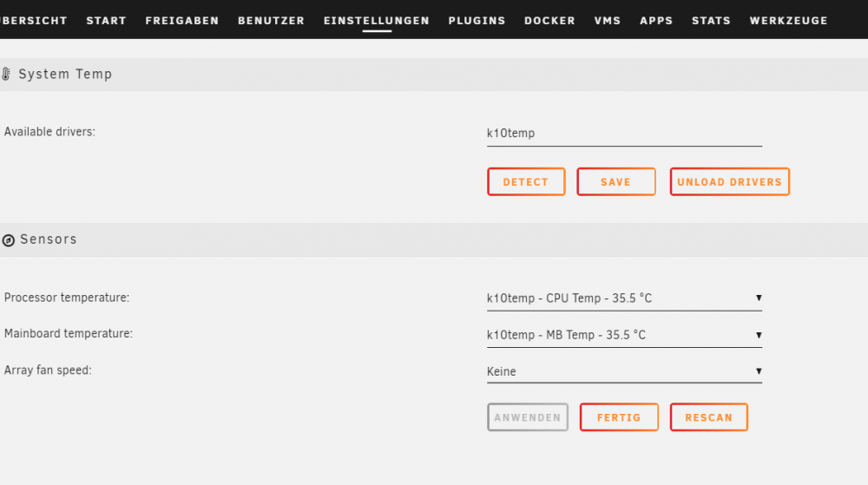Click the DETECT button
Viewport: 868px width, 485px height.
[526, 182]
